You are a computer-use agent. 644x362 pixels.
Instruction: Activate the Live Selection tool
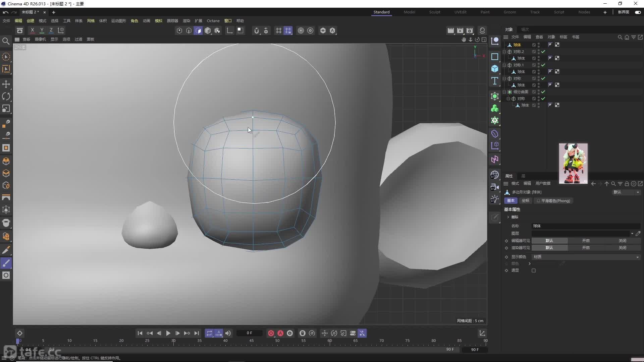(6, 57)
